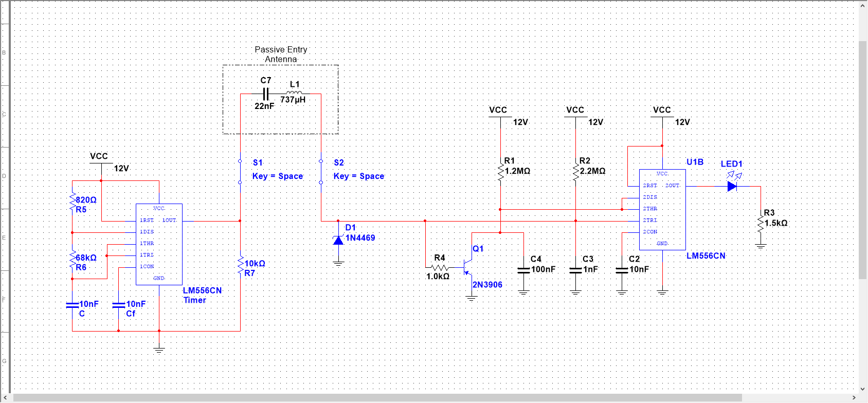The height and width of the screenshot is (403, 868).
Task: Click the '1.2MΩ' value label
Action: click(x=517, y=171)
